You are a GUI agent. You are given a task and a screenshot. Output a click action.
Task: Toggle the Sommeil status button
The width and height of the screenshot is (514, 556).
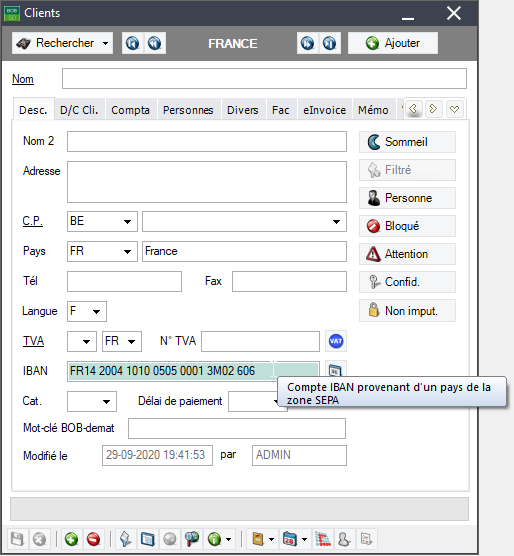[x=407, y=142]
